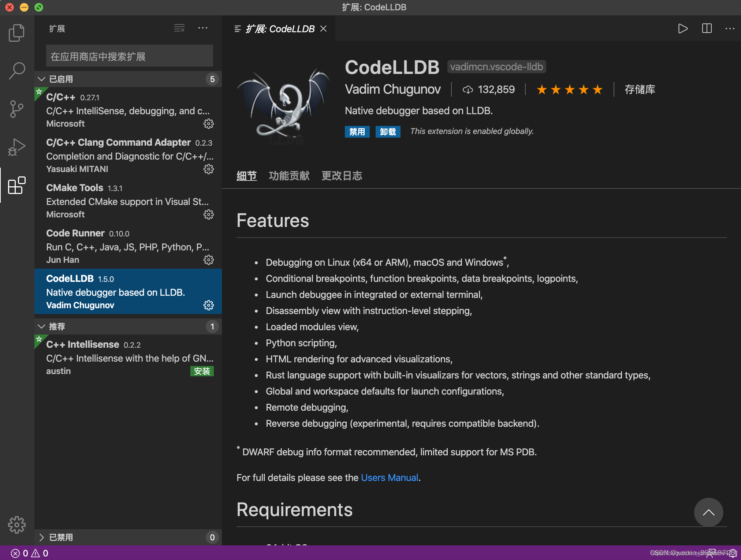Select the 扩展: CodeLLDB editor tab
Image resolution: width=741 pixels, height=560 pixels.
(279, 29)
